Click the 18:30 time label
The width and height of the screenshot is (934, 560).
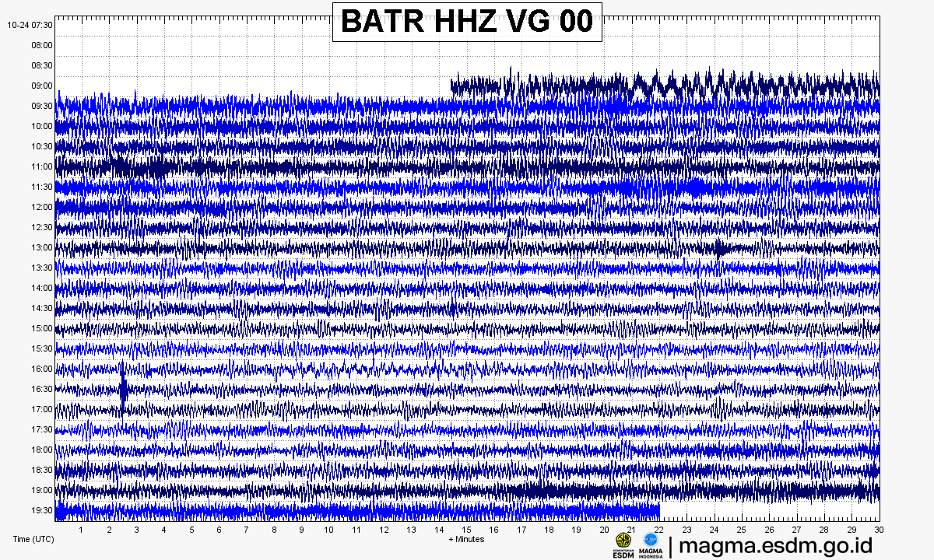[x=42, y=470]
